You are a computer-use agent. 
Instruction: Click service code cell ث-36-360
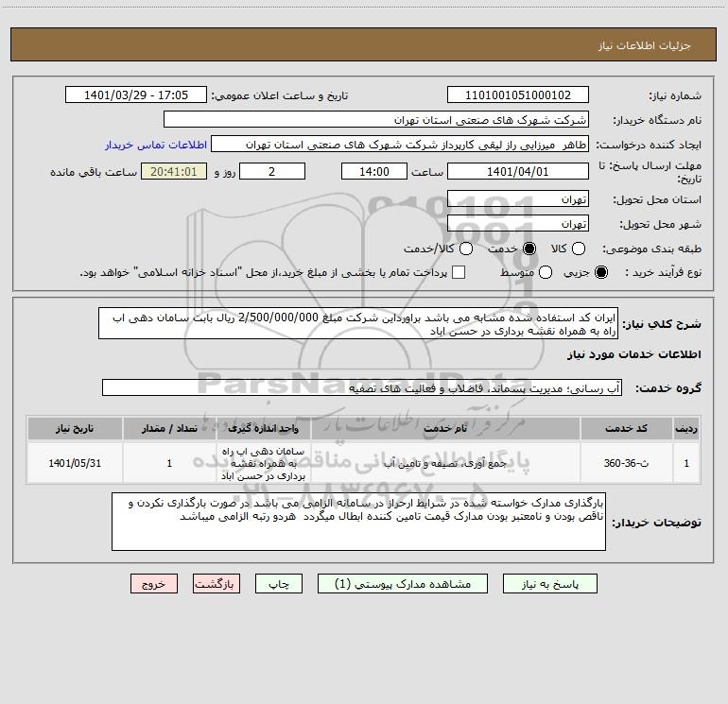point(626,463)
